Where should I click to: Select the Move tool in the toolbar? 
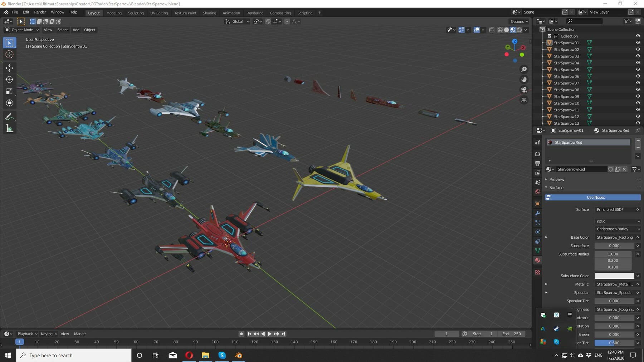pos(9,68)
